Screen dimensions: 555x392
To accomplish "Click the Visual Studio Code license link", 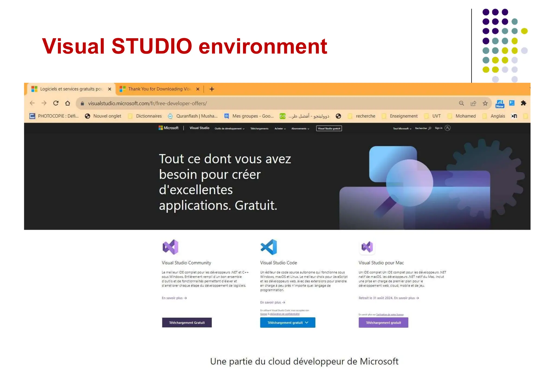I will coord(264,314).
